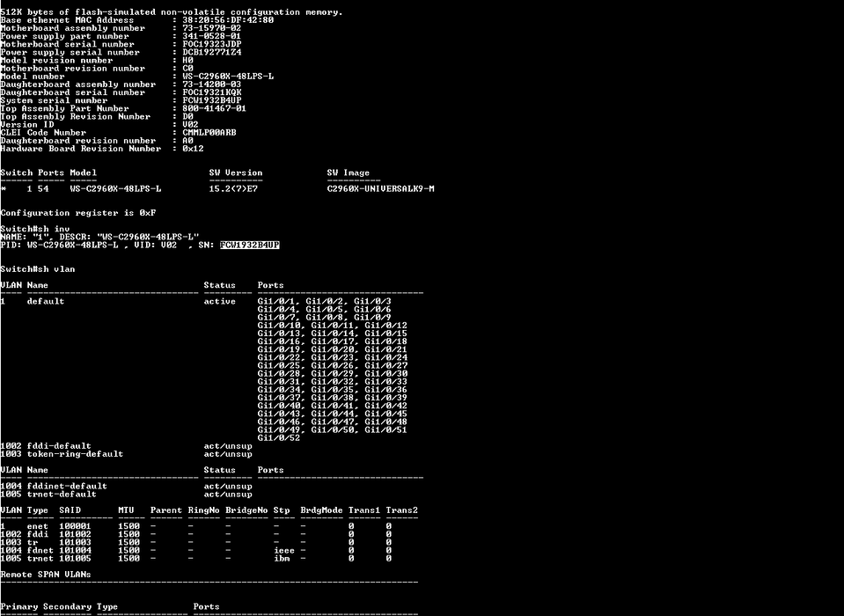Click power supply part number 341-0528-01
Image resolution: width=844 pixels, height=616 pixels.
[x=211, y=36]
